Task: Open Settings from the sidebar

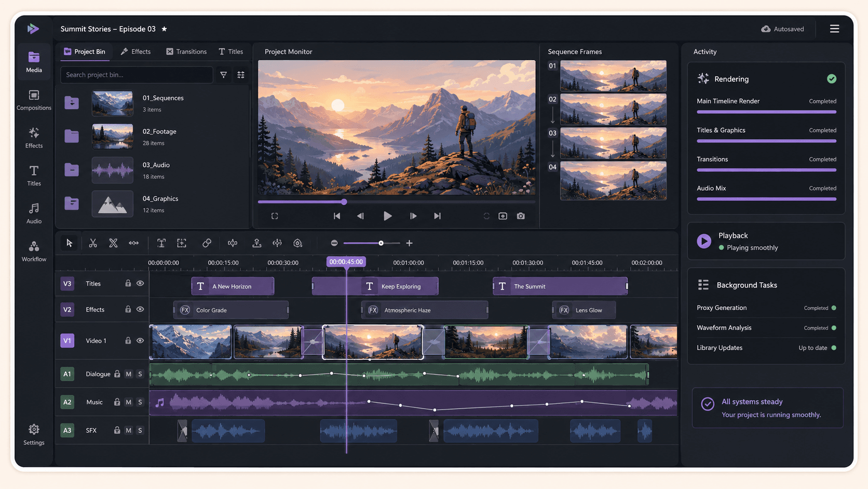Action: (x=34, y=435)
